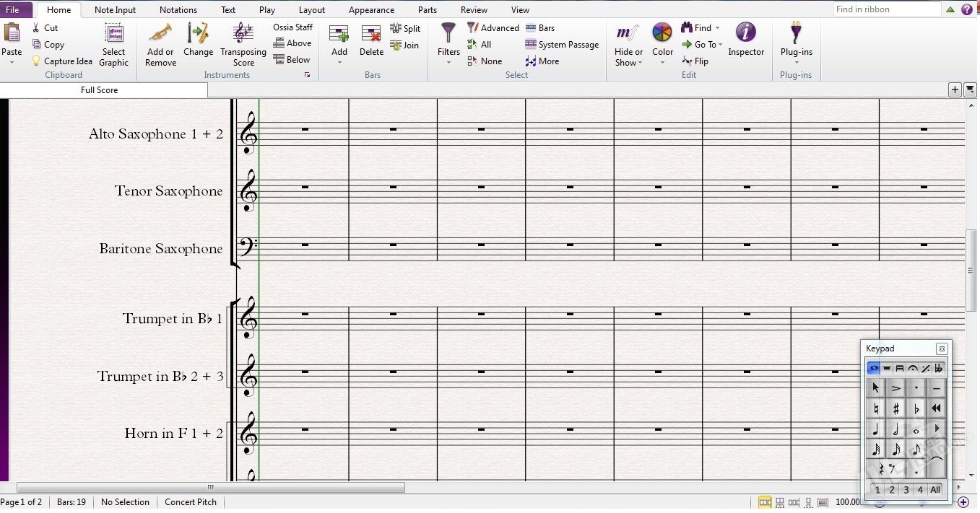Switch to the Note Input ribbon tab

[x=115, y=10]
